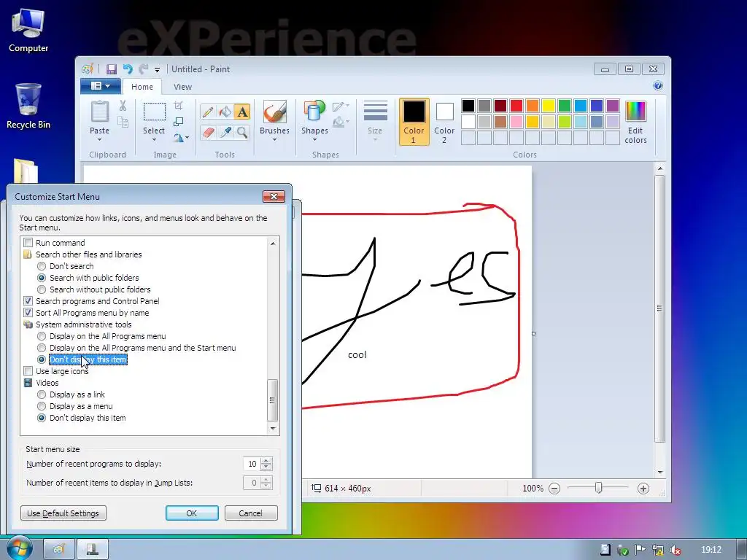Select the Eraser tool in Paint
Screen dimensions: 747x560
click(208, 132)
